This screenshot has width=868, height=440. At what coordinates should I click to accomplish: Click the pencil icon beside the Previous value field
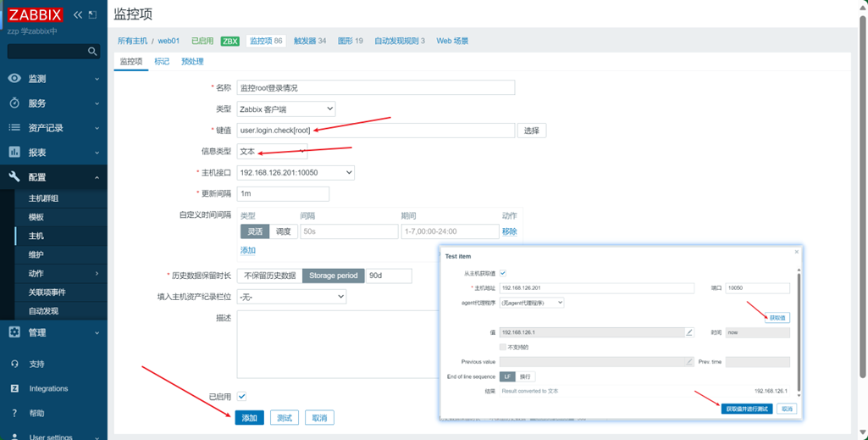click(689, 362)
